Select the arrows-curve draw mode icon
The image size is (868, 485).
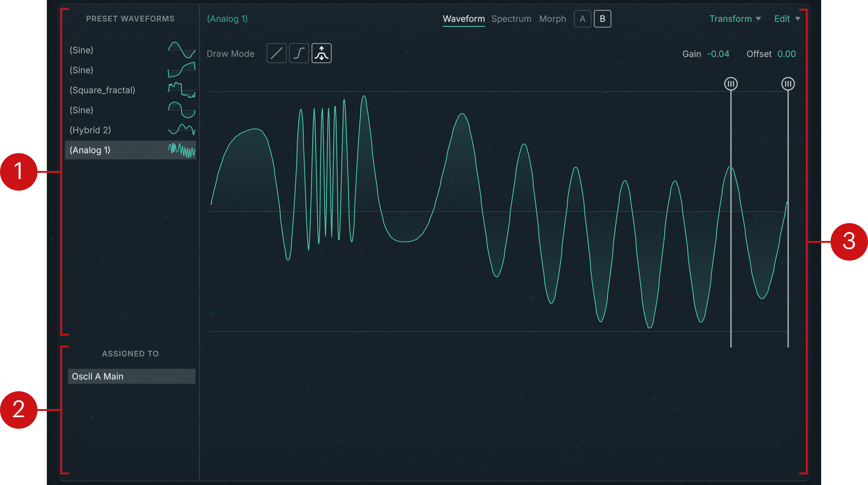(x=322, y=53)
